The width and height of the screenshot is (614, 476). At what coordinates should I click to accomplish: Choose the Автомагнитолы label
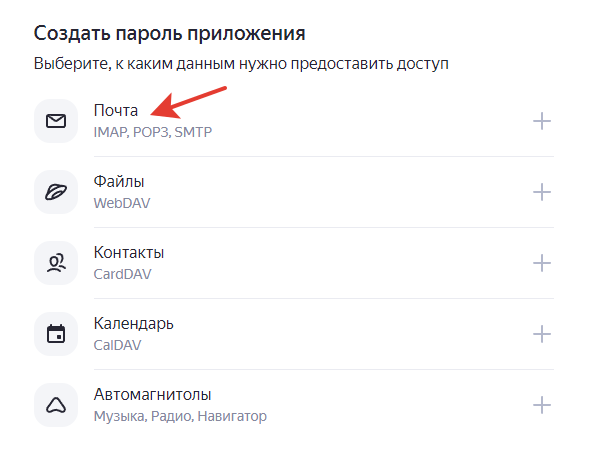coord(153,395)
